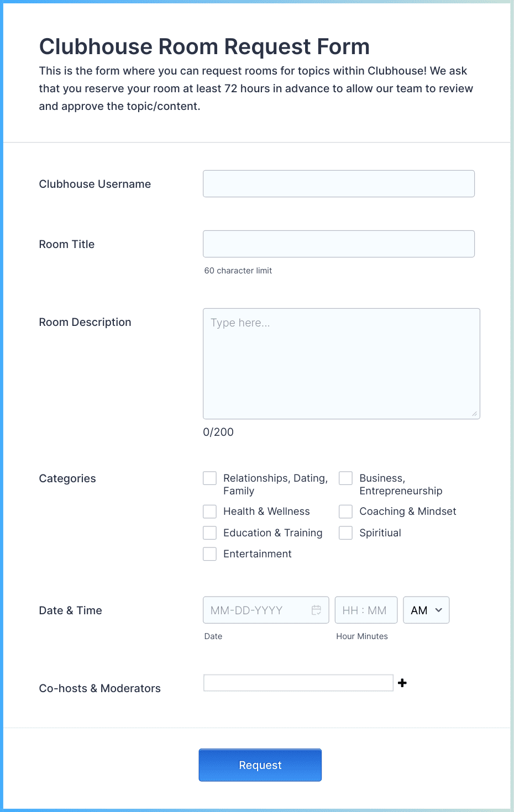Check the Entertainment category
514x812 pixels.
[x=209, y=553]
